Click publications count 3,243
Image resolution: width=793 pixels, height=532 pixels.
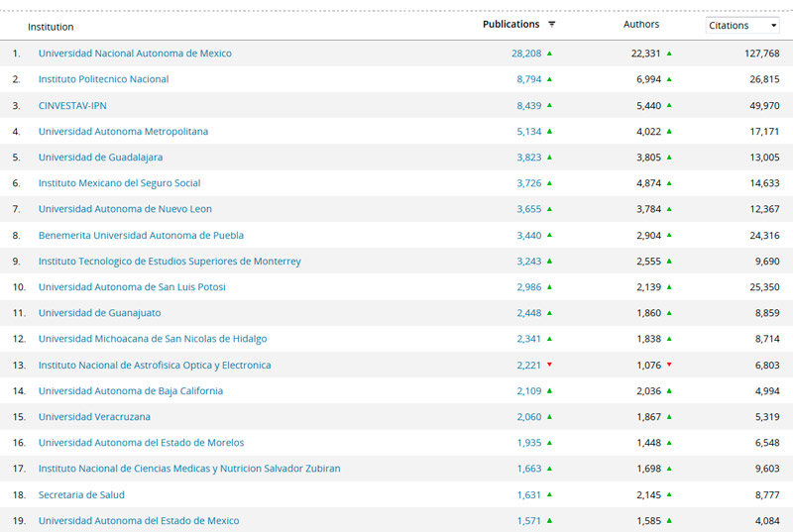coord(529,262)
